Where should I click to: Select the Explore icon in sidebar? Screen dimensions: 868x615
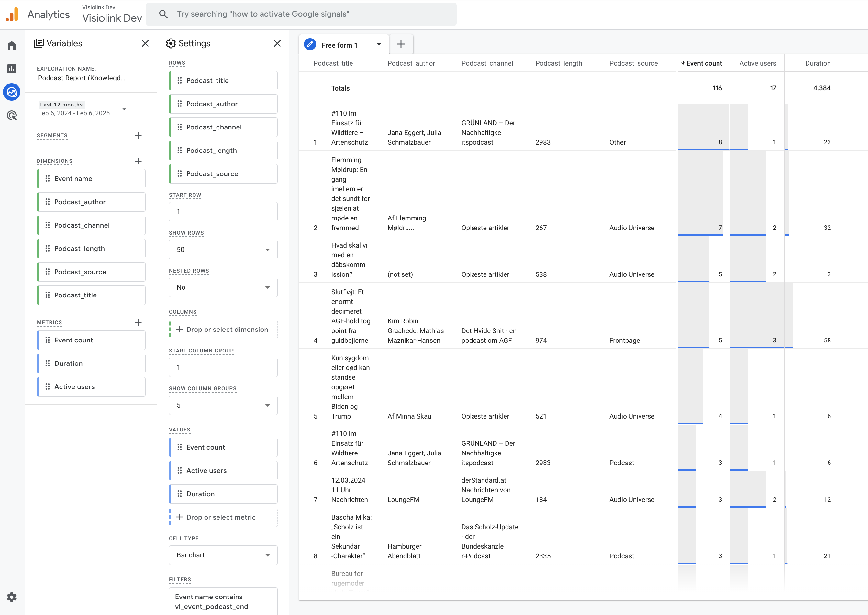click(12, 92)
